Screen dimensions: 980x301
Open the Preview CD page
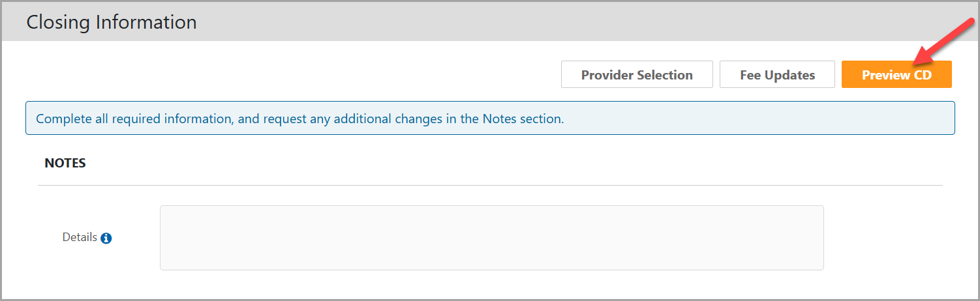click(896, 75)
